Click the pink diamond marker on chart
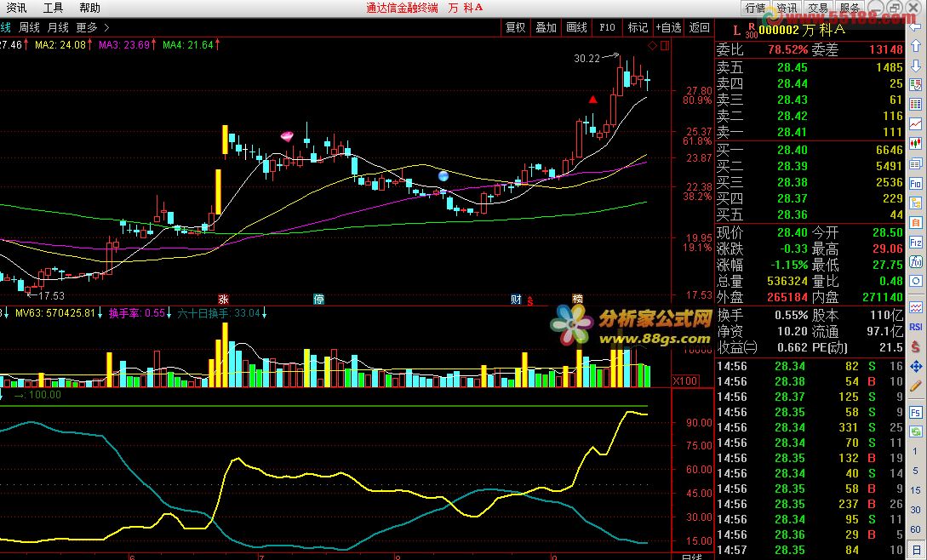This screenshot has height=560, width=927. tap(287, 137)
